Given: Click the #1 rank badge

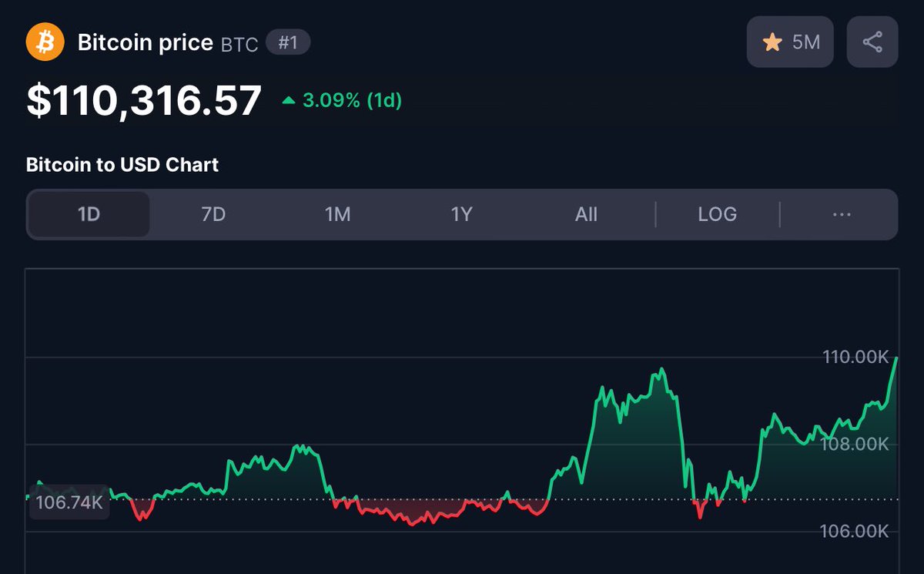Looking at the screenshot, I should 288,42.
